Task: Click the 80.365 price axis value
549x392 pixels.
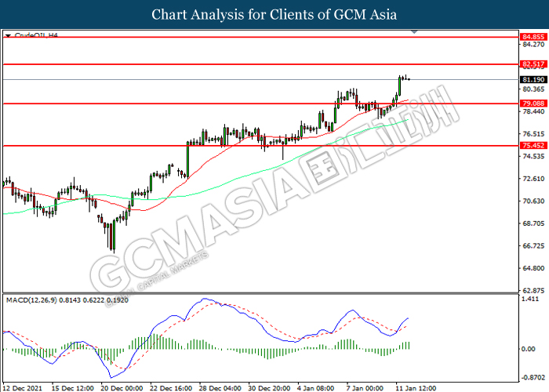Action: pos(533,89)
